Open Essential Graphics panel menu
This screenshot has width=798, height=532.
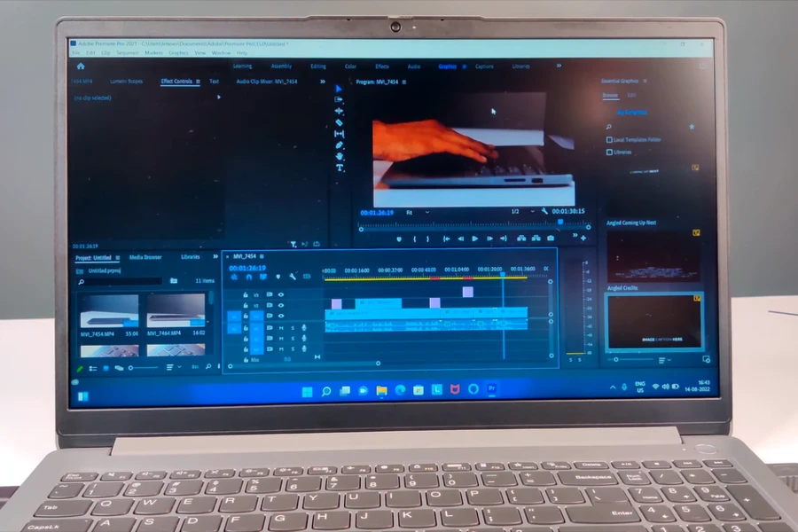click(x=645, y=81)
